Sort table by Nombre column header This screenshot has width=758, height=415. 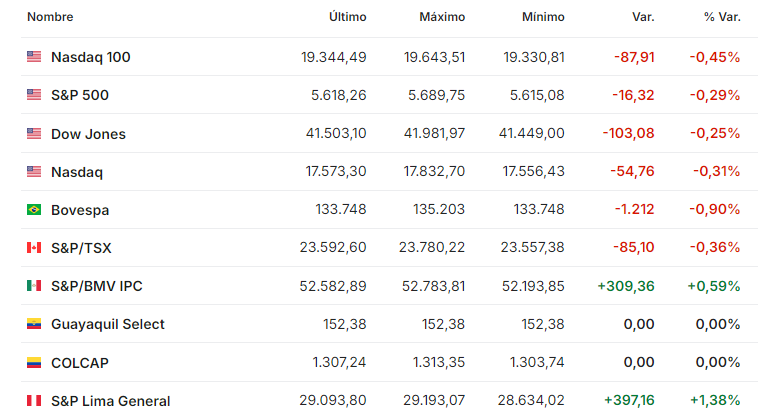tap(50, 17)
